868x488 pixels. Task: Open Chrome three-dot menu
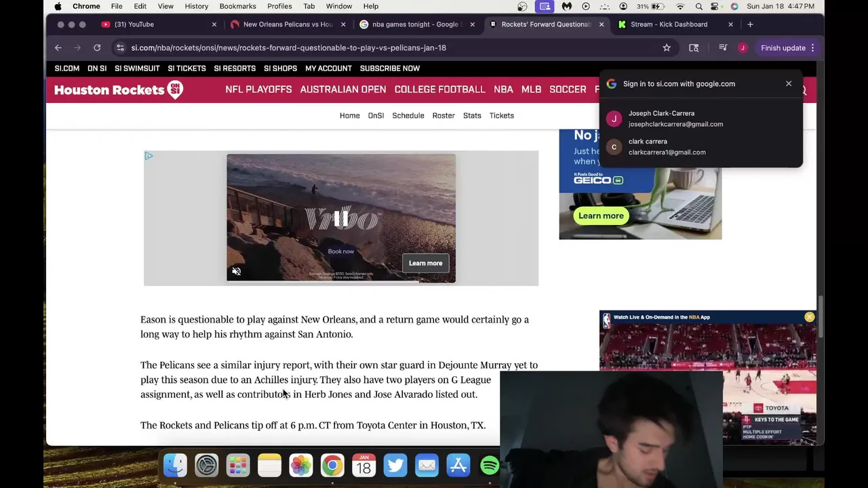pyautogui.click(x=812, y=47)
